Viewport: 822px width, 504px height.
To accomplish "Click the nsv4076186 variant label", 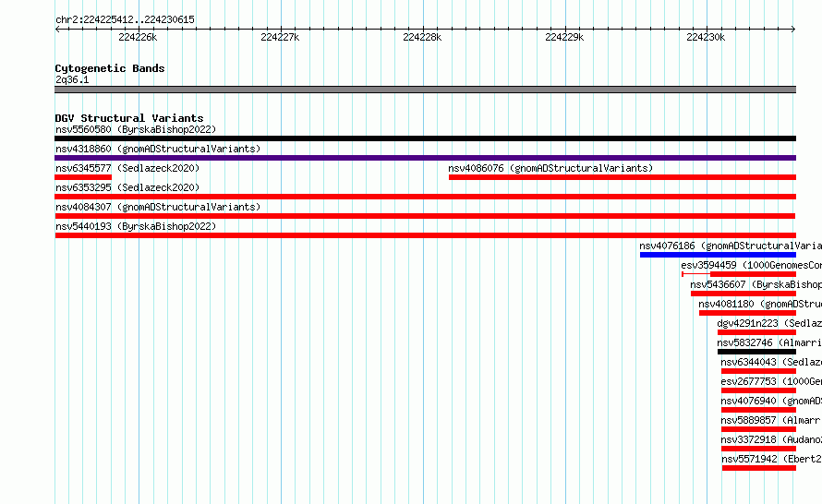I will click(x=731, y=246).
